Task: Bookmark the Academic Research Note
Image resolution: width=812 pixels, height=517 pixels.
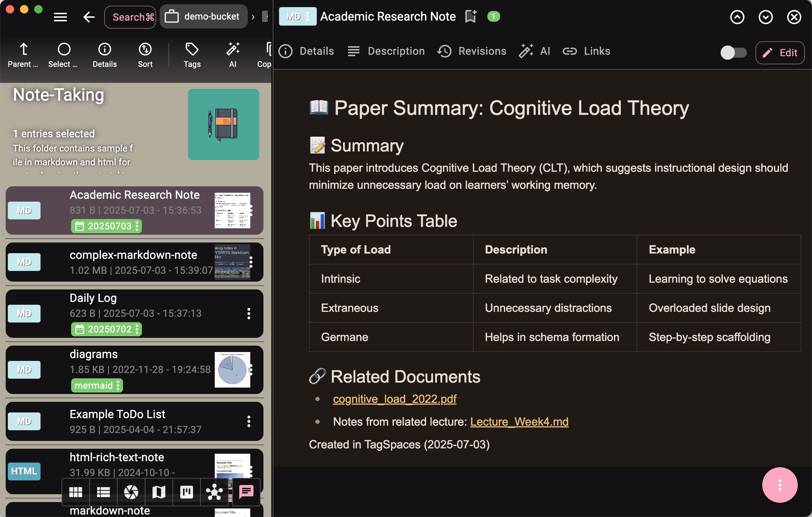Action: (x=471, y=16)
